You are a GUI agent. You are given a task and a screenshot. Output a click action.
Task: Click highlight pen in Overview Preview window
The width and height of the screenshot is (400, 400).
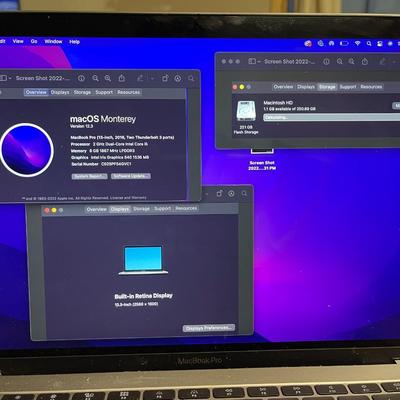140,78
